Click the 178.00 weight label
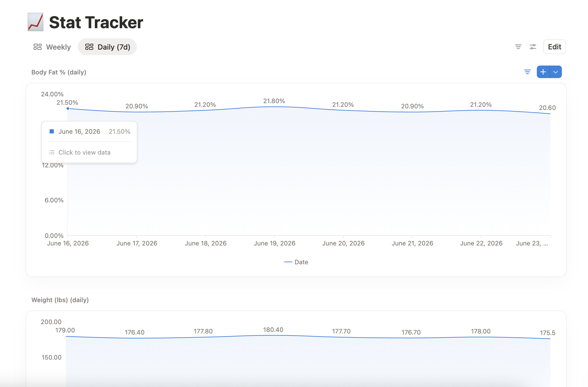 point(481,331)
